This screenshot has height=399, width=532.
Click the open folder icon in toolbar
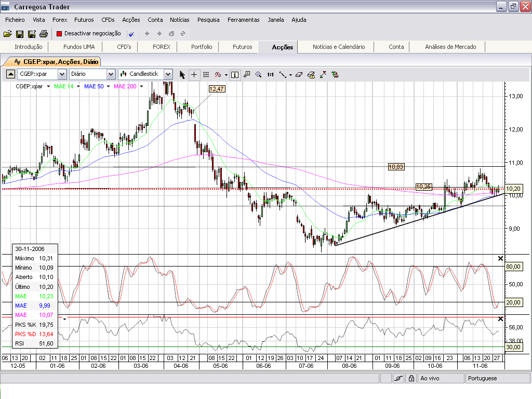7,34
